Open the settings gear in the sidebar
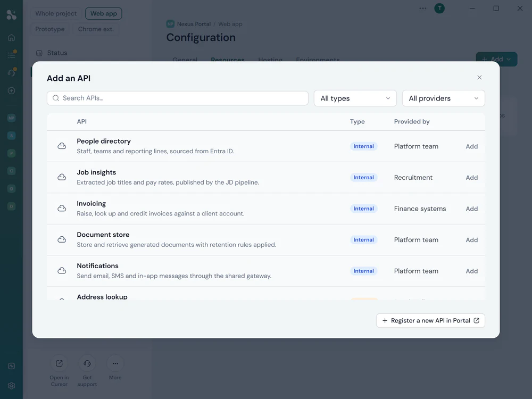This screenshot has width=532, height=399. [x=12, y=386]
